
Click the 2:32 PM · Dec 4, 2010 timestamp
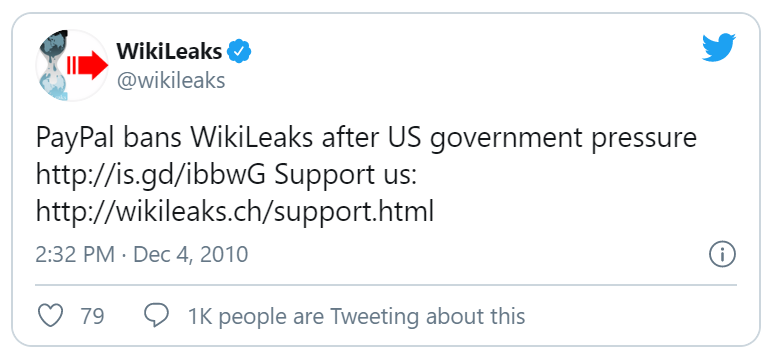pos(141,254)
